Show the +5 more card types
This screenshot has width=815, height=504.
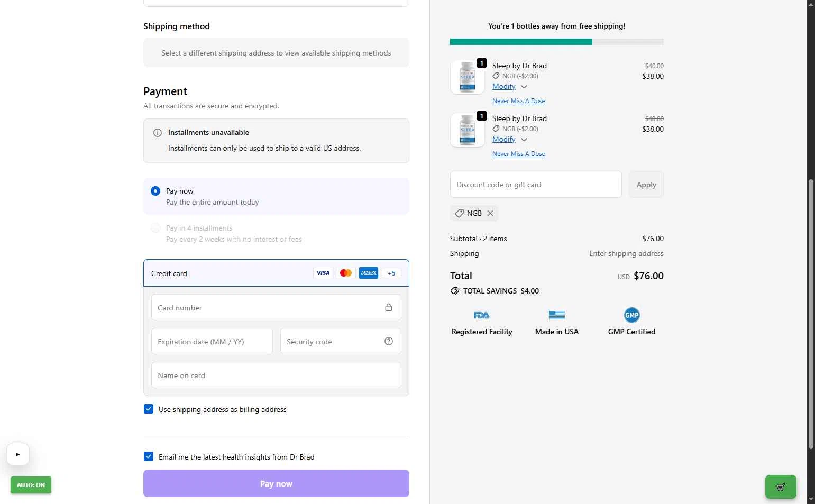[391, 273]
